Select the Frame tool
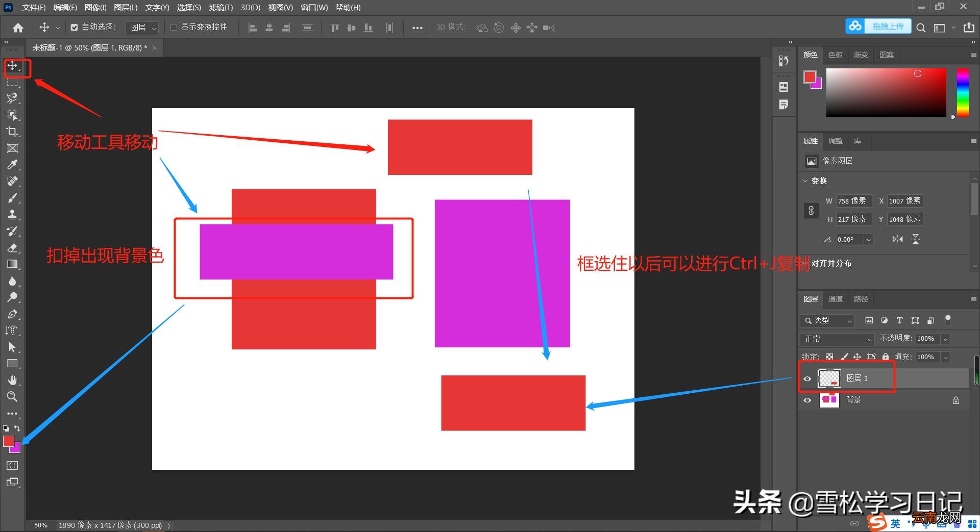The height and width of the screenshot is (532, 980). click(x=12, y=148)
